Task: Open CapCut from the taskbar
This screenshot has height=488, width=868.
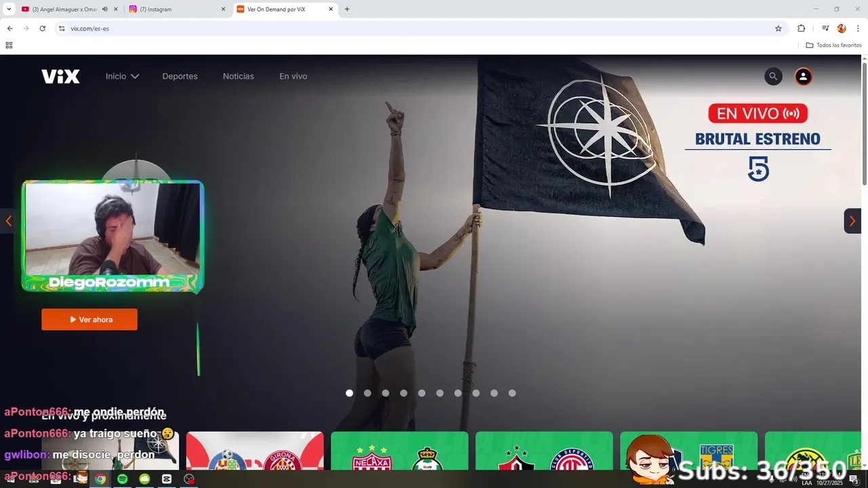Action: (167, 479)
